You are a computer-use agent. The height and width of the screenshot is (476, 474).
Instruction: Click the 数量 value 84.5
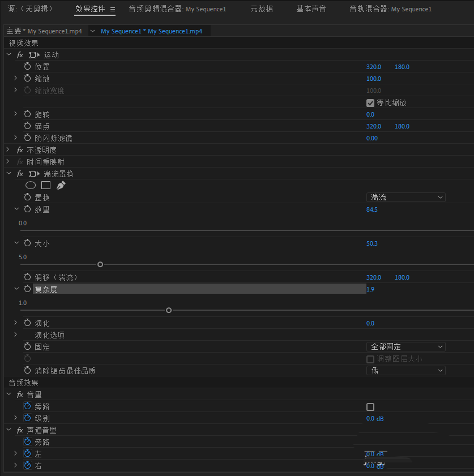(372, 209)
